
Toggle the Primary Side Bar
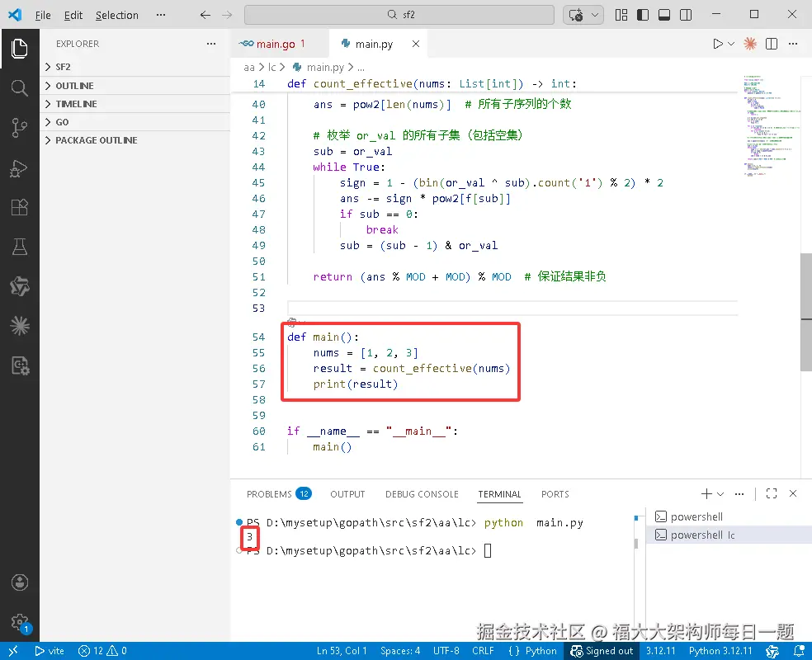click(x=643, y=15)
